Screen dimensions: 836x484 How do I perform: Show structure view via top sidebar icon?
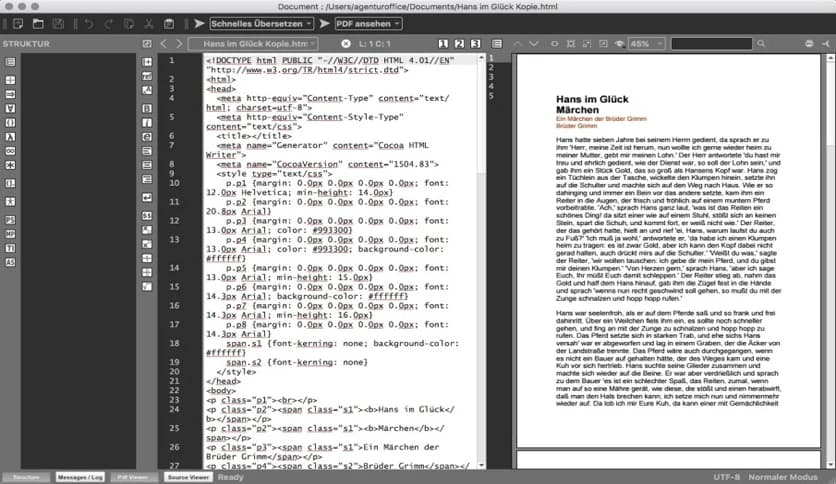point(10,62)
